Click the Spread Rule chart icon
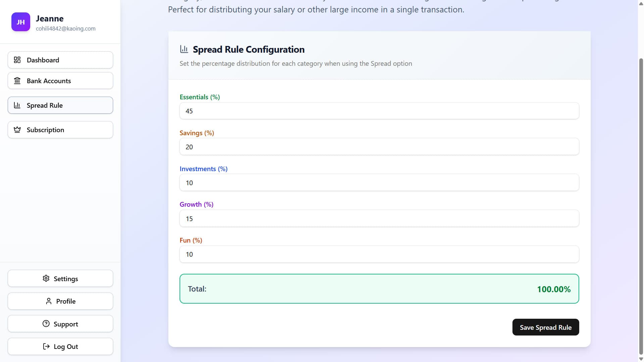The image size is (644, 362). click(17, 105)
